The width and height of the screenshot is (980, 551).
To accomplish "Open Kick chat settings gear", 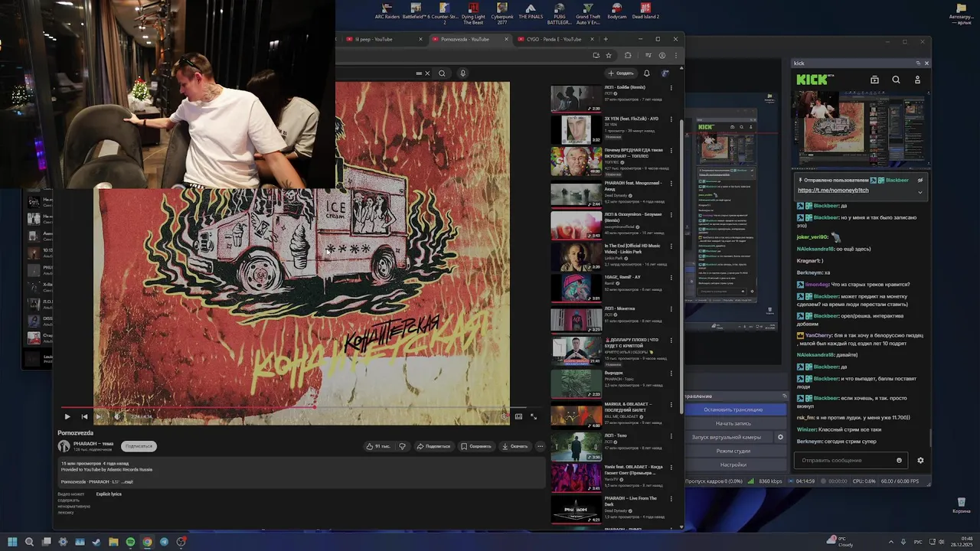I will pyautogui.click(x=920, y=461).
